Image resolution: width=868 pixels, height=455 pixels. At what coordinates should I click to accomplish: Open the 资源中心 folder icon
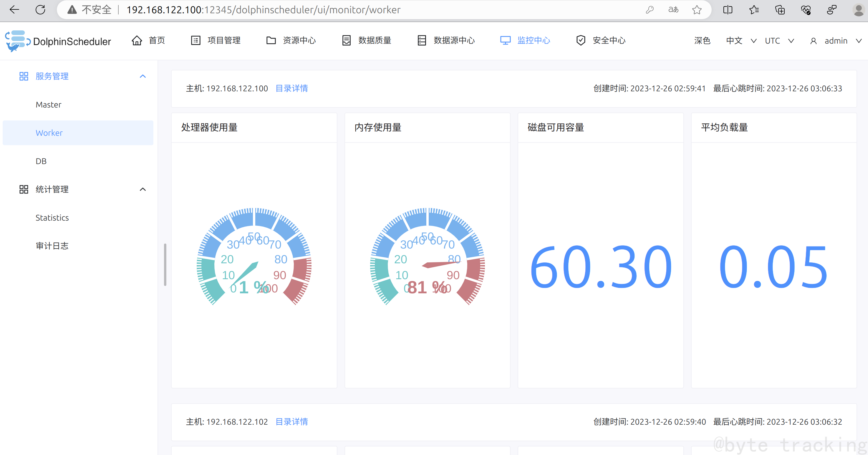tap(271, 40)
